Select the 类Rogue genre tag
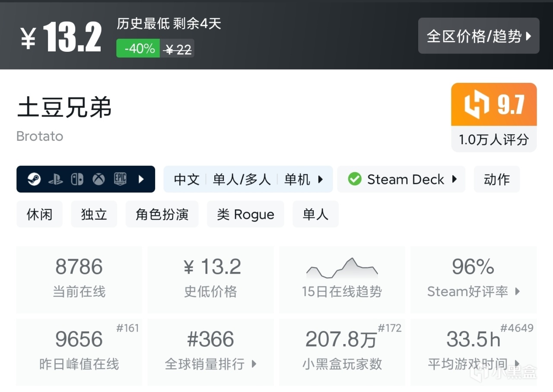The height and width of the screenshot is (392, 553). click(x=245, y=214)
